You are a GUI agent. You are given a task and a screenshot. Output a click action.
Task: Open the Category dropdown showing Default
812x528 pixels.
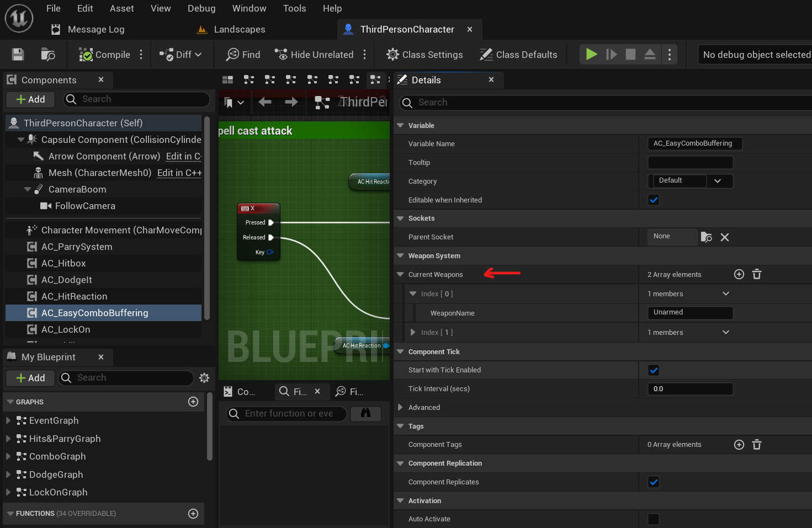pos(719,181)
